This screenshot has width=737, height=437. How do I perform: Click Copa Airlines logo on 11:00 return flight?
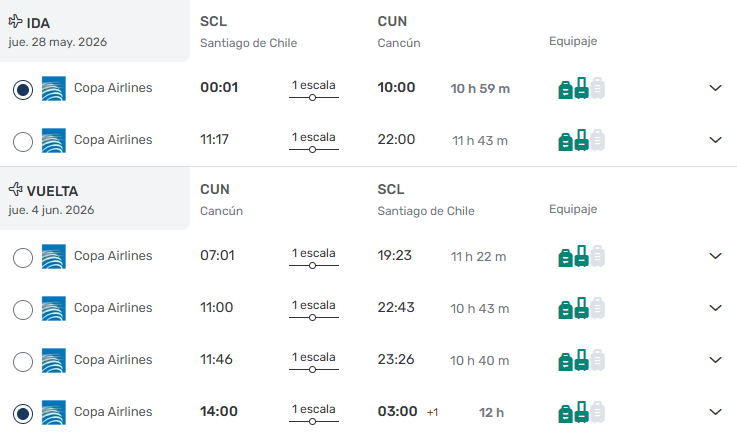click(54, 308)
